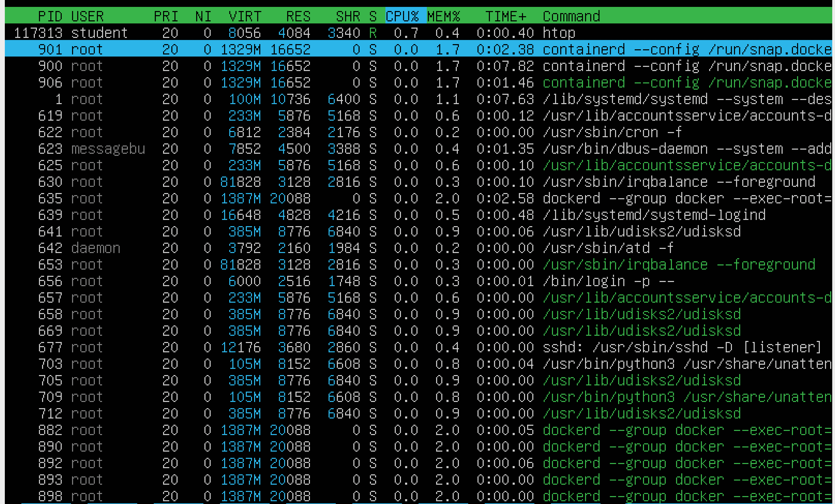Image resolution: width=835 pixels, height=504 pixels.
Task: Click the NI column header
Action: (203, 16)
